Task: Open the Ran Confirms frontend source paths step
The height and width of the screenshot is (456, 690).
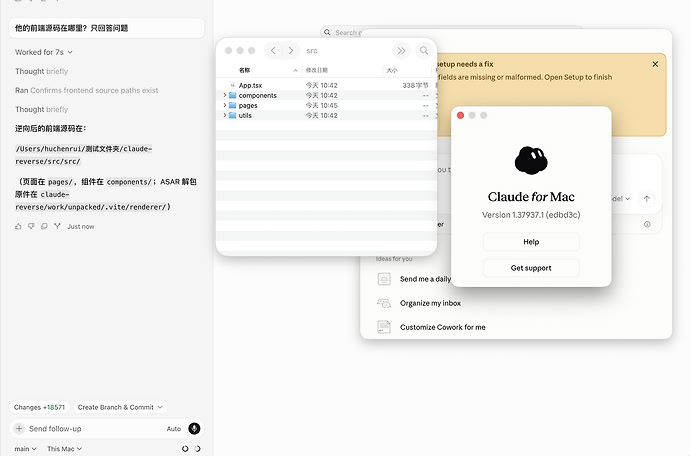Action: [x=86, y=90]
